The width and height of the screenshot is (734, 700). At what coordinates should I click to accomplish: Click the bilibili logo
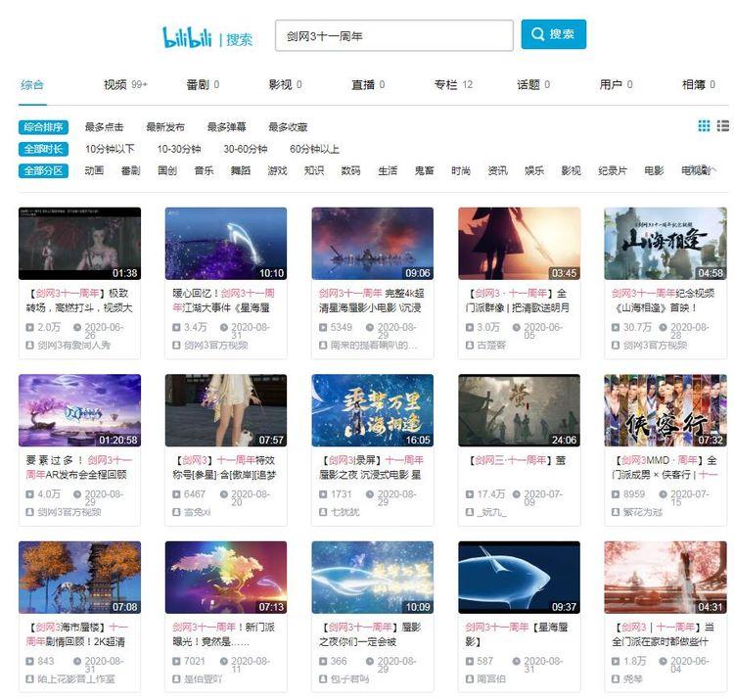pyautogui.click(x=187, y=37)
